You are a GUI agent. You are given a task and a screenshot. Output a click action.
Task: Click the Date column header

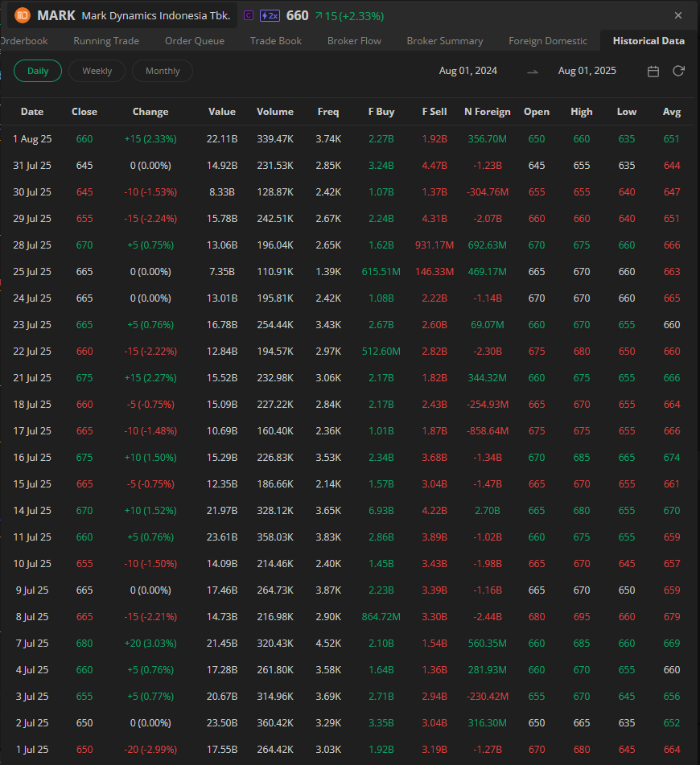tap(32, 112)
